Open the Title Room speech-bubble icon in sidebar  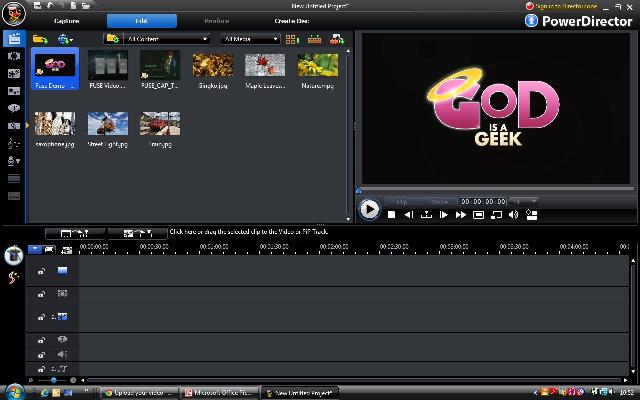tap(14, 108)
